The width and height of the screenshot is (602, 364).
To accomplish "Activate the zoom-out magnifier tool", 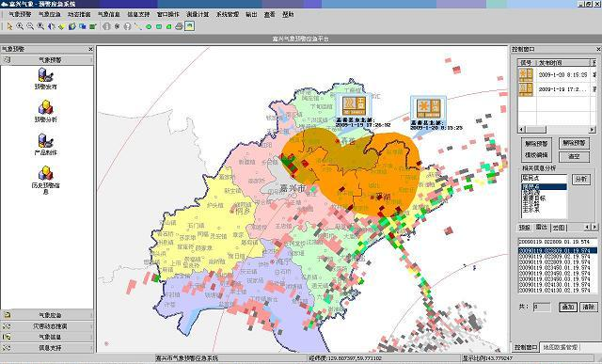I will point(30,26).
